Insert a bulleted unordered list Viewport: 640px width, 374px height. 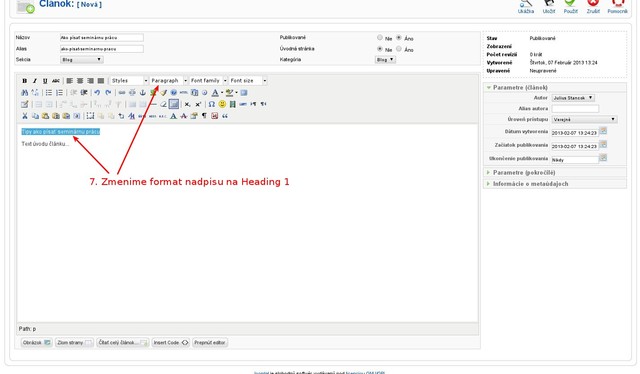(49, 93)
